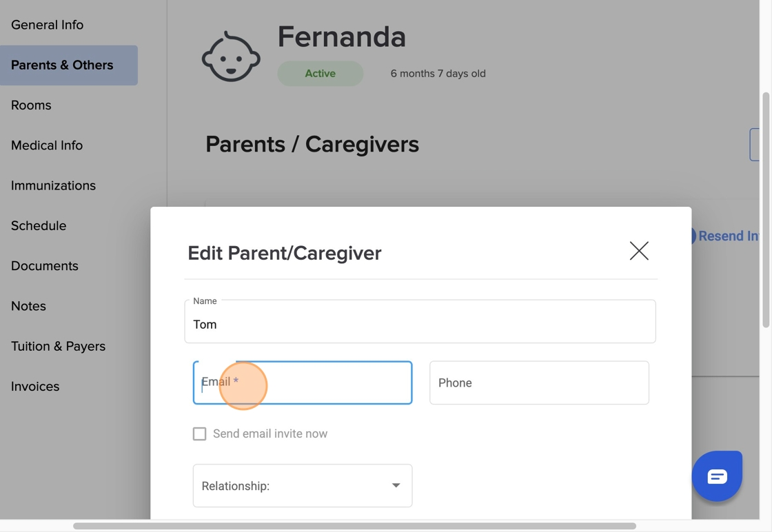Image resolution: width=772 pixels, height=532 pixels.
Task: Open Notes in the sidebar
Action: click(x=28, y=306)
